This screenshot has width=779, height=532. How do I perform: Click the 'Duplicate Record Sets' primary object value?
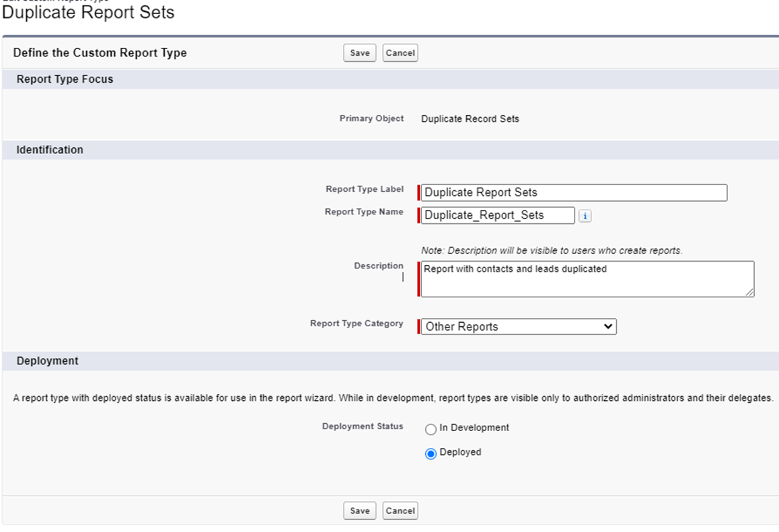pos(470,119)
